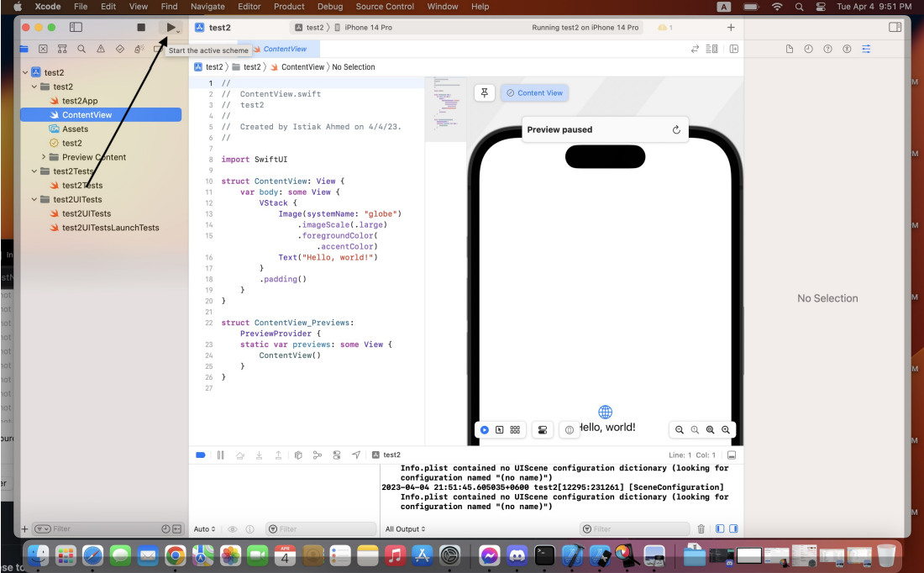The width and height of the screenshot is (924, 573).
Task: Click Debug View Hierarchy icon
Action: pyautogui.click(x=298, y=455)
